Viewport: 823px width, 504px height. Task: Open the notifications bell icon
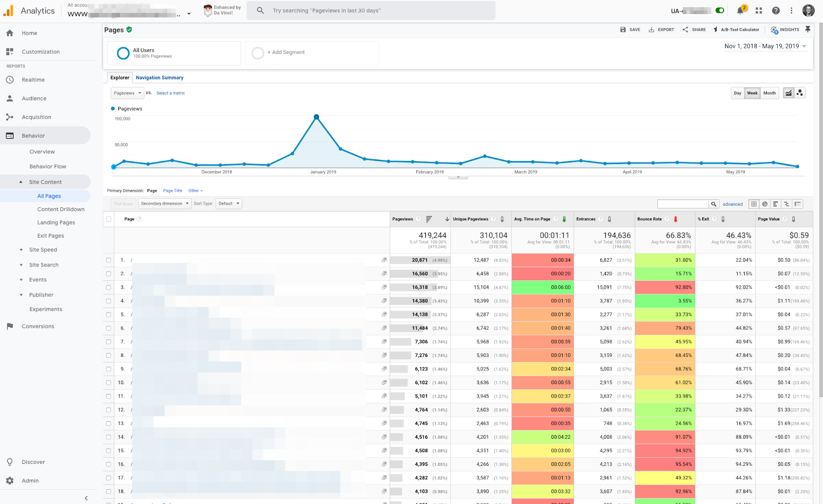740,11
